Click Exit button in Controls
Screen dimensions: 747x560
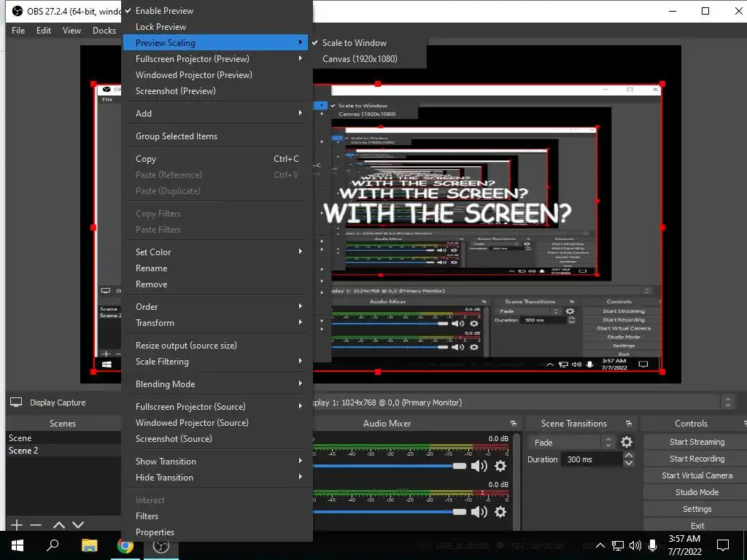697,525
